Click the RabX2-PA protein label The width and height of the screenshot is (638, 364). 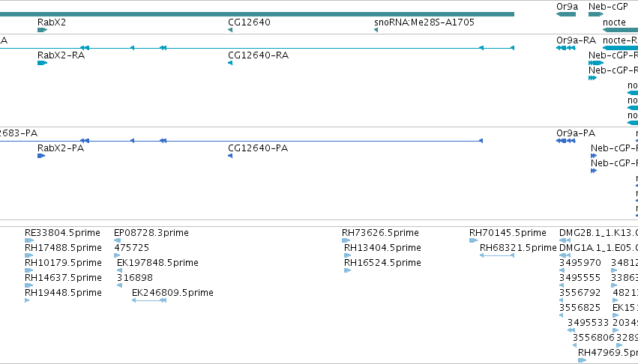[61, 148]
